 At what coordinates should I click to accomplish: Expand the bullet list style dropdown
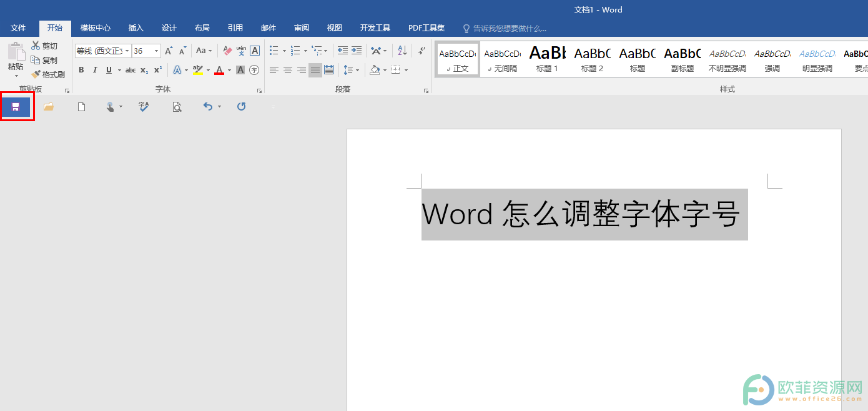tap(284, 51)
